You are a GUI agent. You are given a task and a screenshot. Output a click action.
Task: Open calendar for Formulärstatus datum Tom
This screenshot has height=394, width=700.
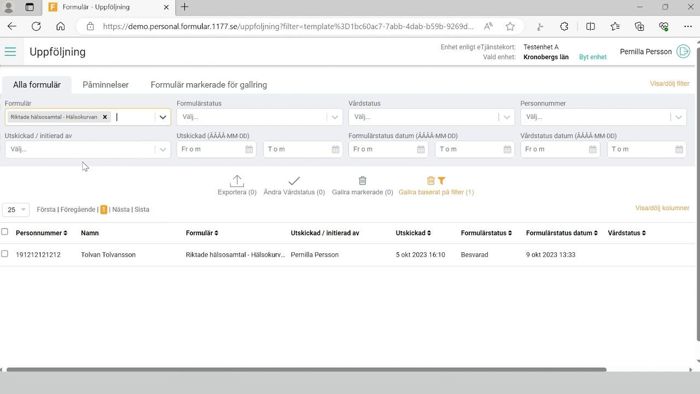(x=507, y=149)
